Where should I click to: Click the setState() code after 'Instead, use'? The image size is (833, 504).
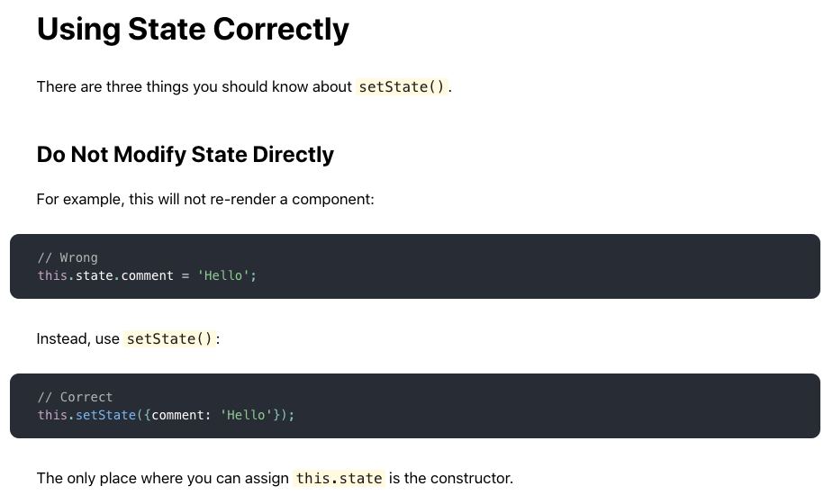(x=169, y=338)
